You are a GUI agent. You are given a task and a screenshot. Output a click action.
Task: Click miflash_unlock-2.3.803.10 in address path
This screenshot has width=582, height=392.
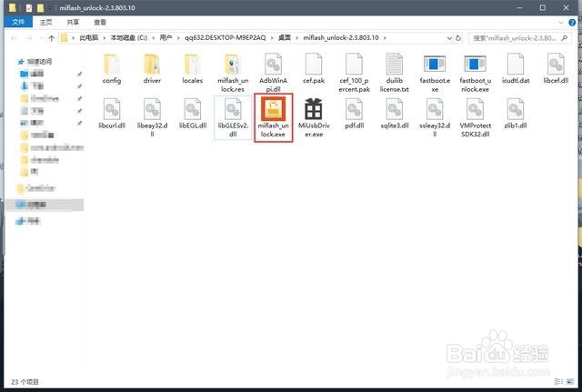341,38
